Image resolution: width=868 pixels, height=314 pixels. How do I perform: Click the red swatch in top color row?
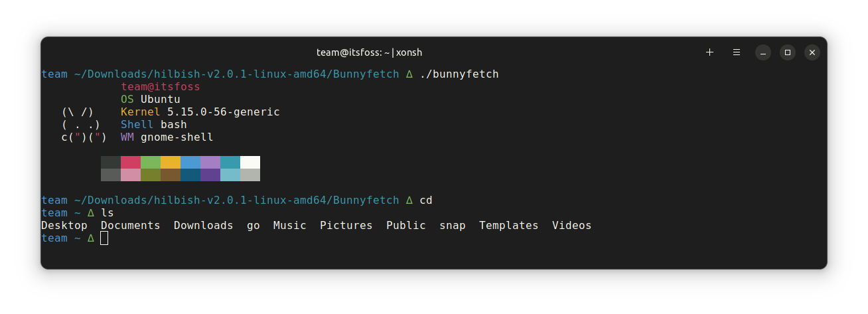pyautogui.click(x=131, y=163)
